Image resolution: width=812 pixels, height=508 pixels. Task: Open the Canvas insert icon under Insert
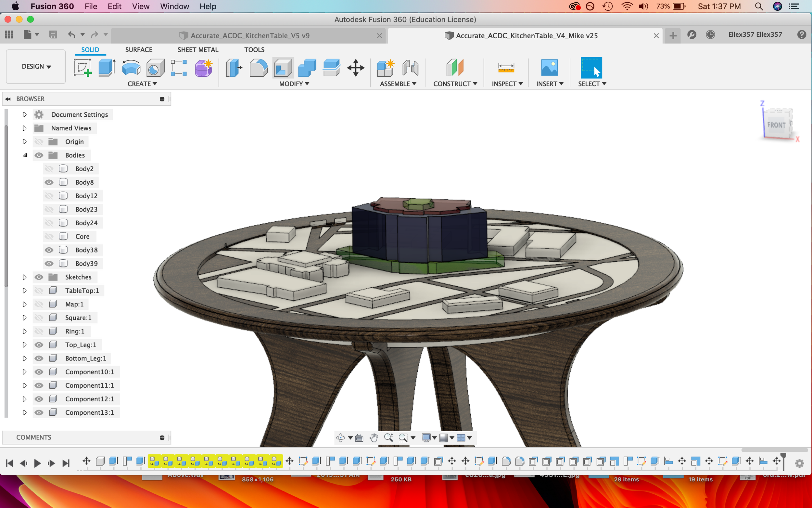coord(549,67)
